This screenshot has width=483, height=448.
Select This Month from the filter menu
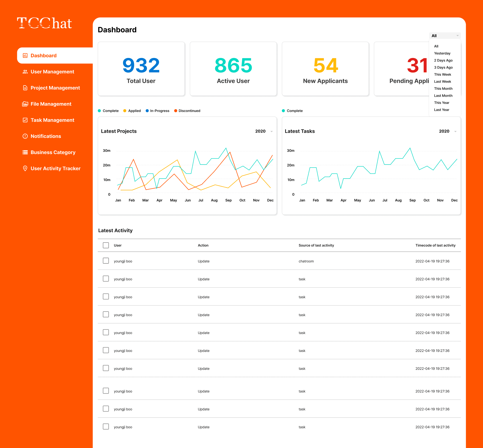coord(443,88)
